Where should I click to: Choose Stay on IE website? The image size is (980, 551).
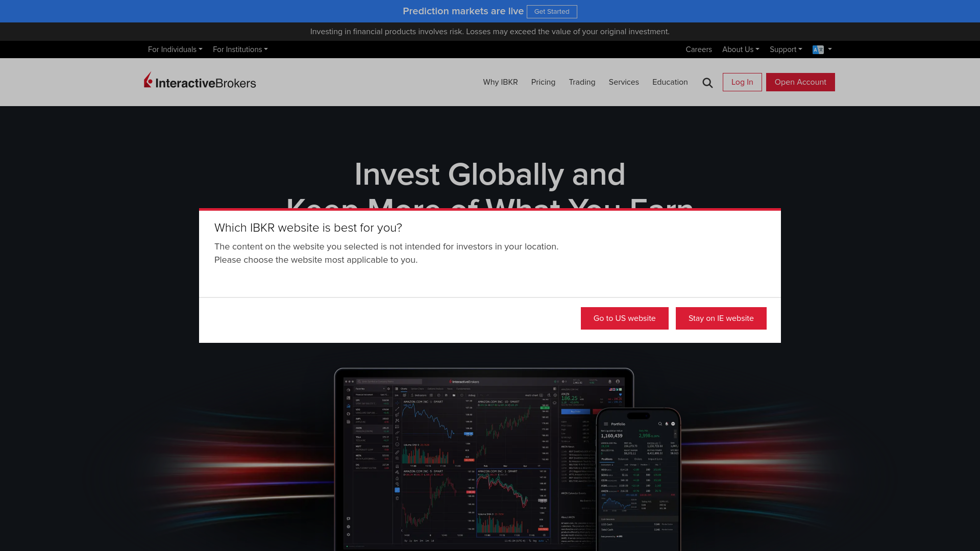click(x=721, y=318)
